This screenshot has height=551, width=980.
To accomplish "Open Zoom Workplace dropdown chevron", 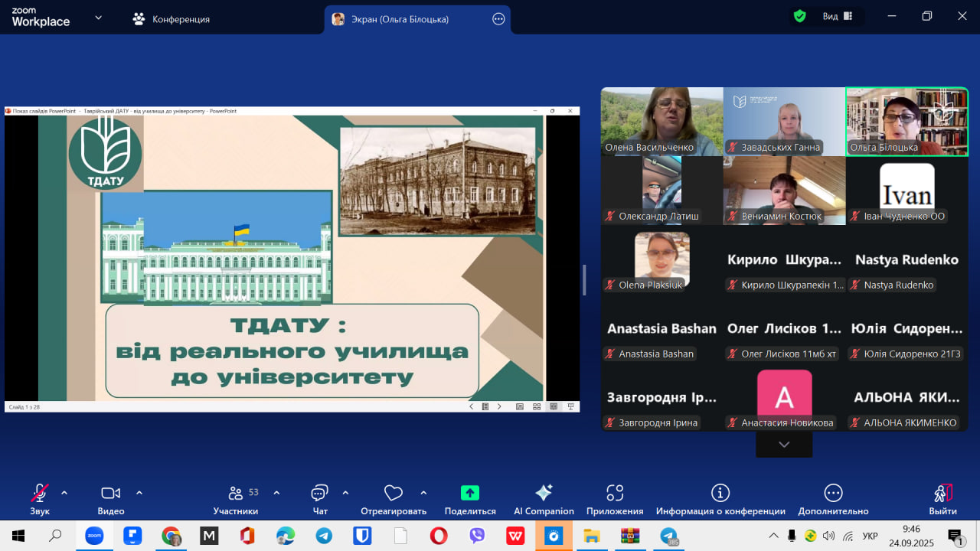I will (98, 18).
